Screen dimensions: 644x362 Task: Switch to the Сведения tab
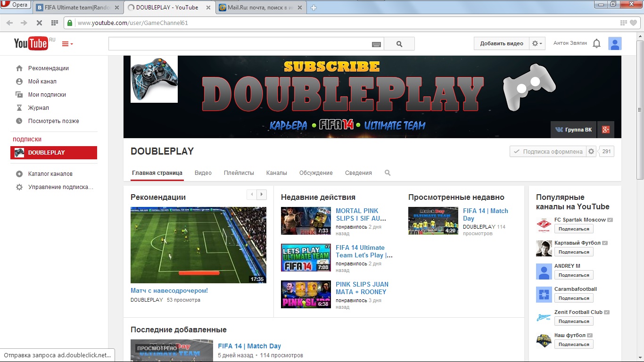coord(358,173)
